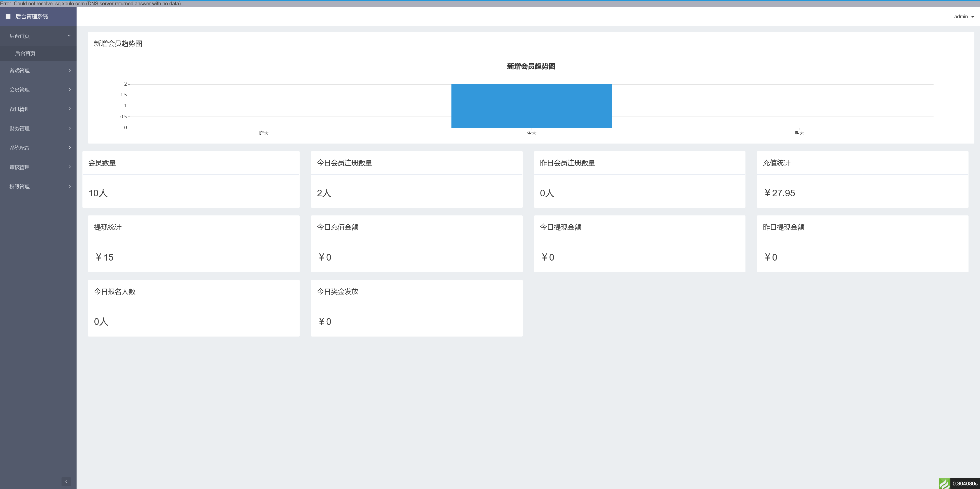This screenshot has height=489, width=980.
Task: Click the 昨日会员注册数量 card title
Action: pyautogui.click(x=567, y=163)
